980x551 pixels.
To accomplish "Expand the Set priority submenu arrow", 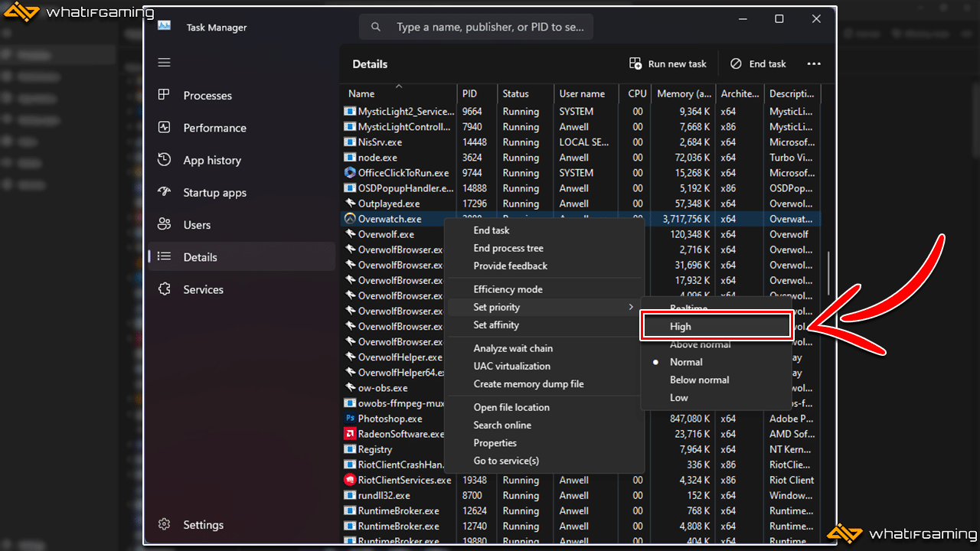I will 631,307.
